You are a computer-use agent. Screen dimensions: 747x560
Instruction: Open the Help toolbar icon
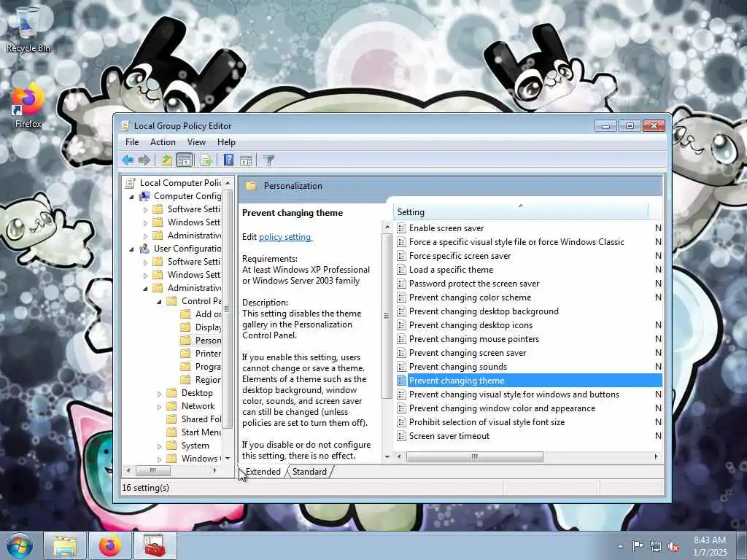click(x=228, y=160)
